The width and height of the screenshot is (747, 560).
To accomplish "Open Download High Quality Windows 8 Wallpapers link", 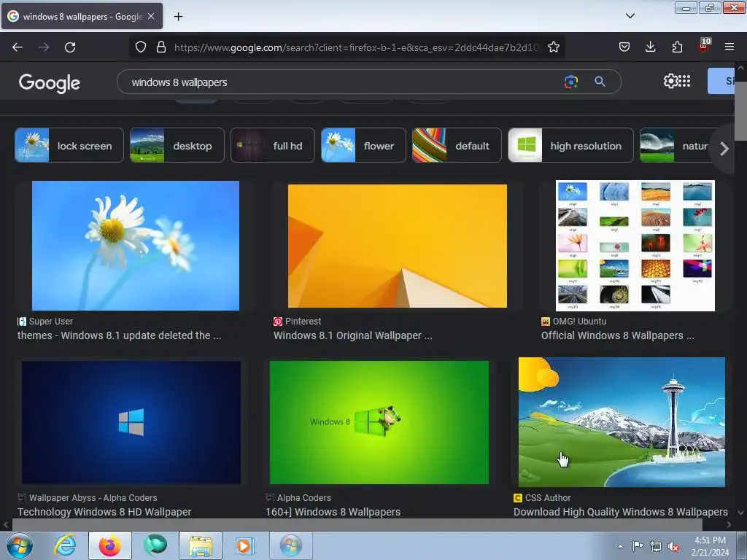I will point(621,511).
